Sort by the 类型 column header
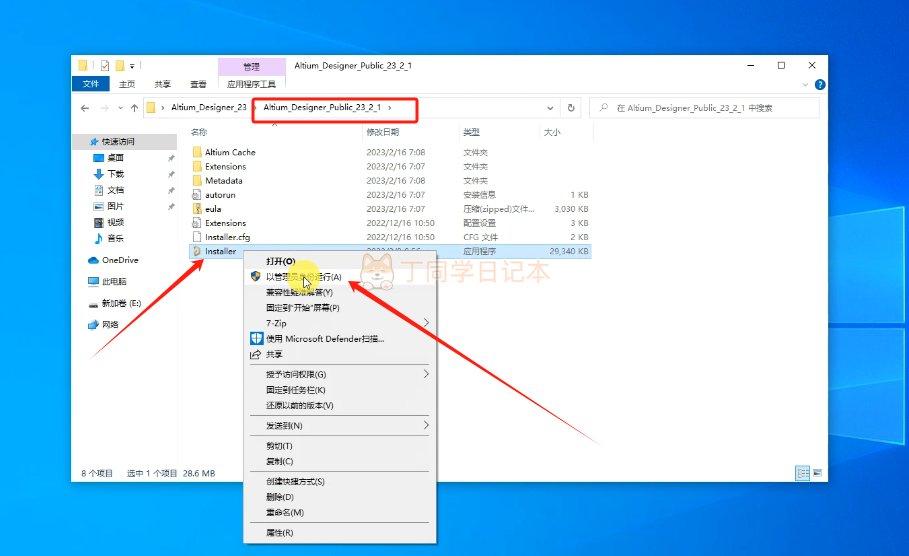Viewport: 909px width, 556px height. [471, 132]
